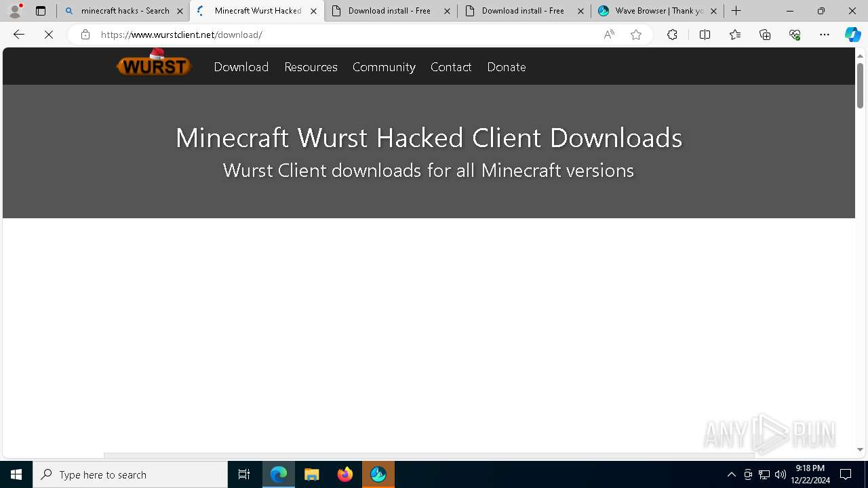This screenshot has width=868, height=488.
Task: Open network status in system tray
Action: pyautogui.click(x=764, y=474)
